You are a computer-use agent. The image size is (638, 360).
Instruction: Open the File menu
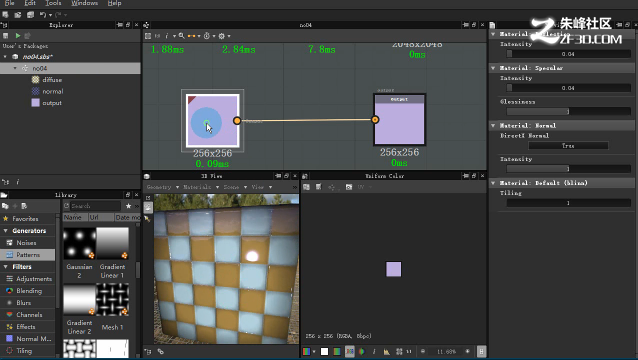9,3
